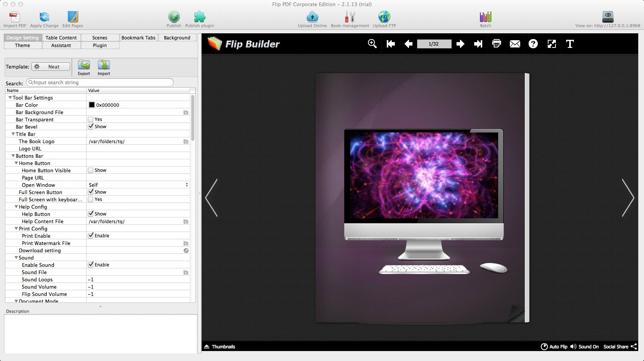
Task: Collapse the Home Button group
Action: (16, 163)
